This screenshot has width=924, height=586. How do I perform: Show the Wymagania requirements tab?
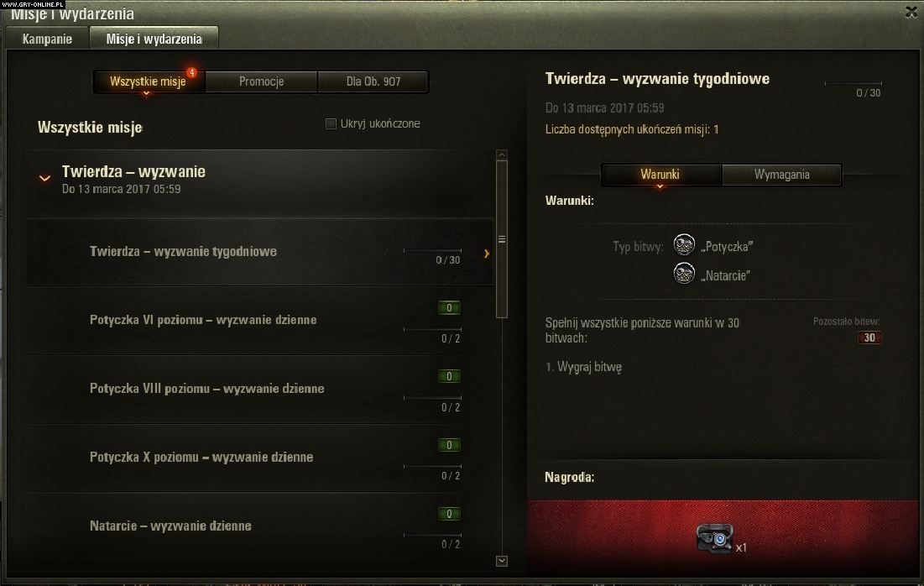[782, 175]
